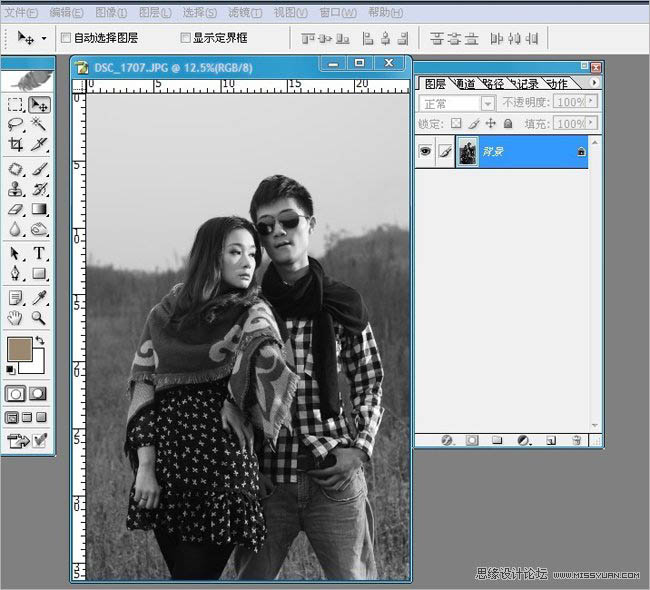Open the 正常 blend mode dropdown
This screenshot has height=590, width=650.
click(488, 104)
